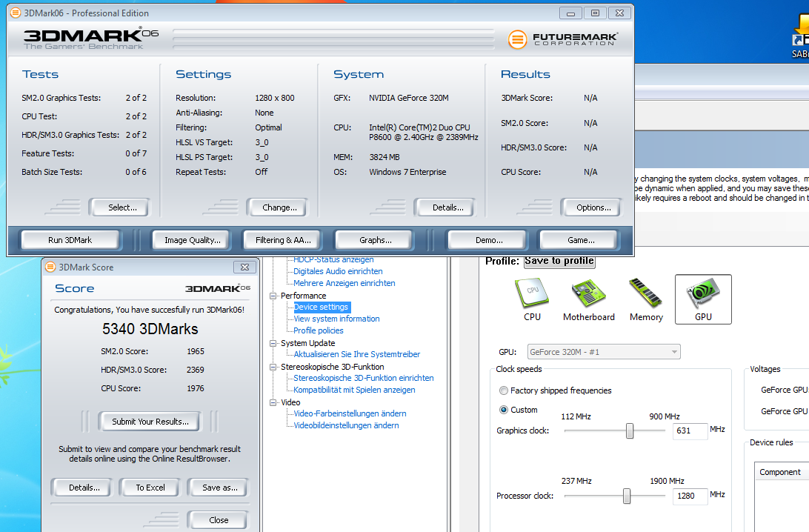Open Device settings in the tree
The image size is (809, 532).
[x=321, y=307]
